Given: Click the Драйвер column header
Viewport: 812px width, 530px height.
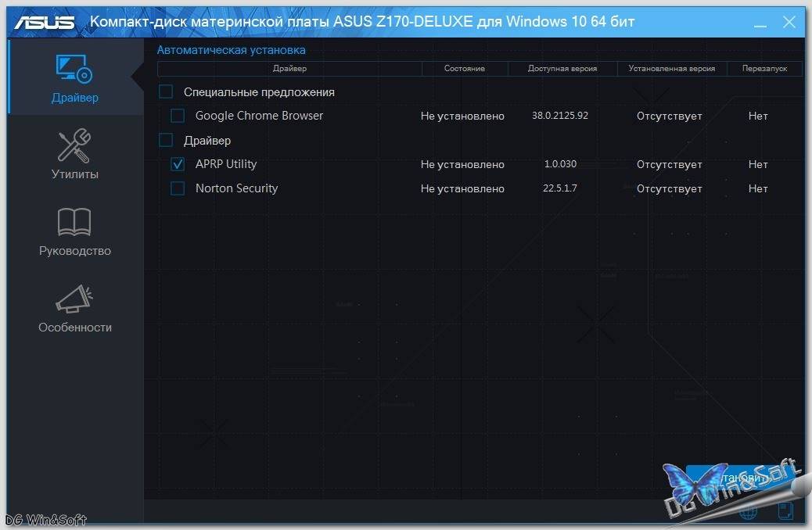Looking at the screenshot, I should click(289, 68).
